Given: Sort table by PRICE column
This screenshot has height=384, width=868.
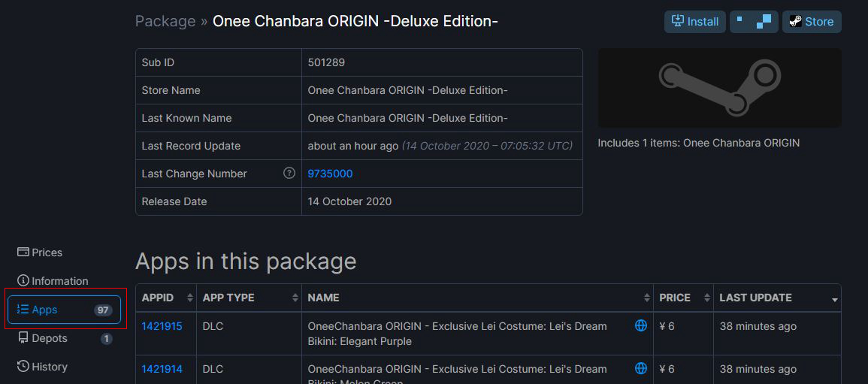Looking at the screenshot, I should pos(682,298).
